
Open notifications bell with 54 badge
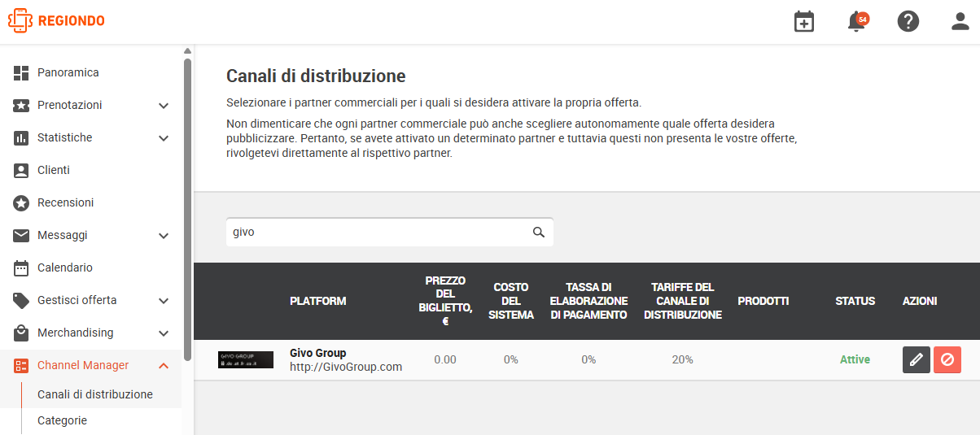856,22
